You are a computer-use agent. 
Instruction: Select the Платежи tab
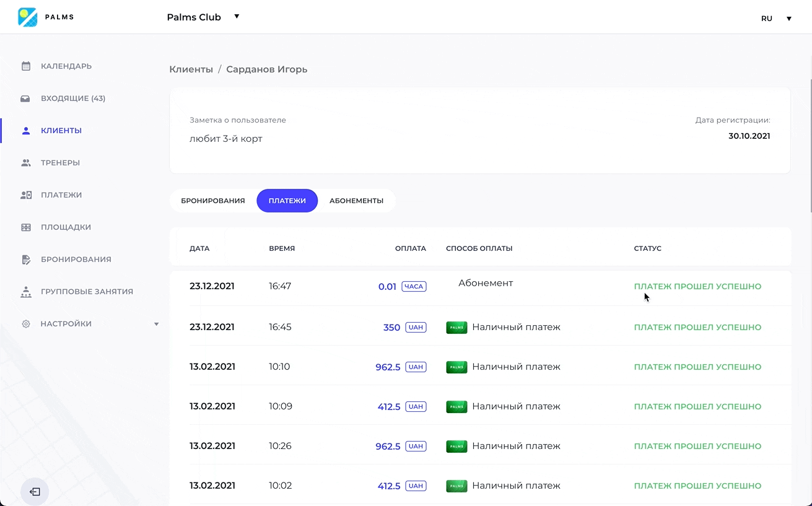point(287,201)
